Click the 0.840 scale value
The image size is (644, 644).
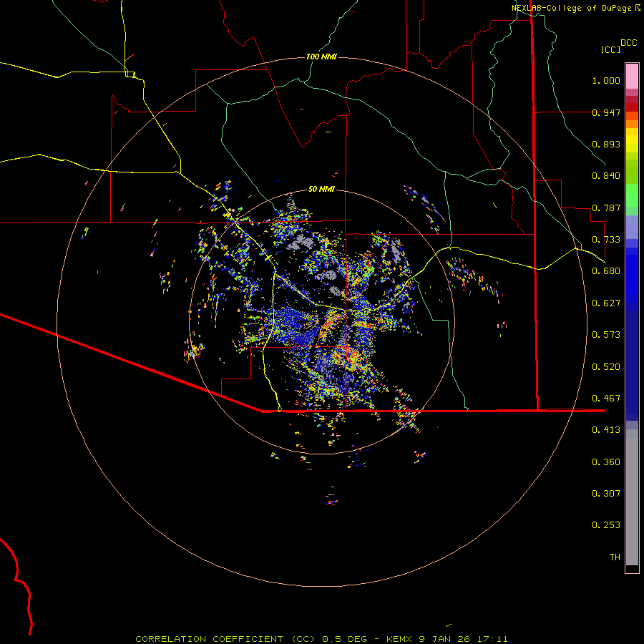click(x=606, y=176)
